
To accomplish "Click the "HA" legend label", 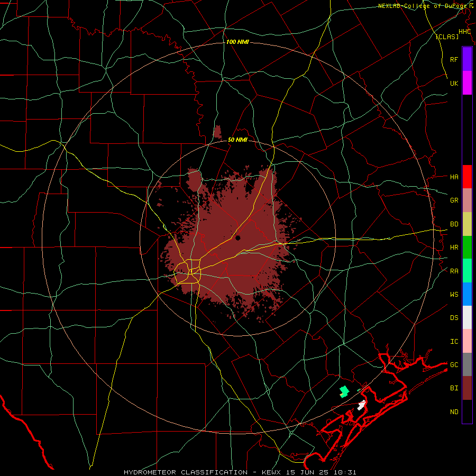I will 454,177.
